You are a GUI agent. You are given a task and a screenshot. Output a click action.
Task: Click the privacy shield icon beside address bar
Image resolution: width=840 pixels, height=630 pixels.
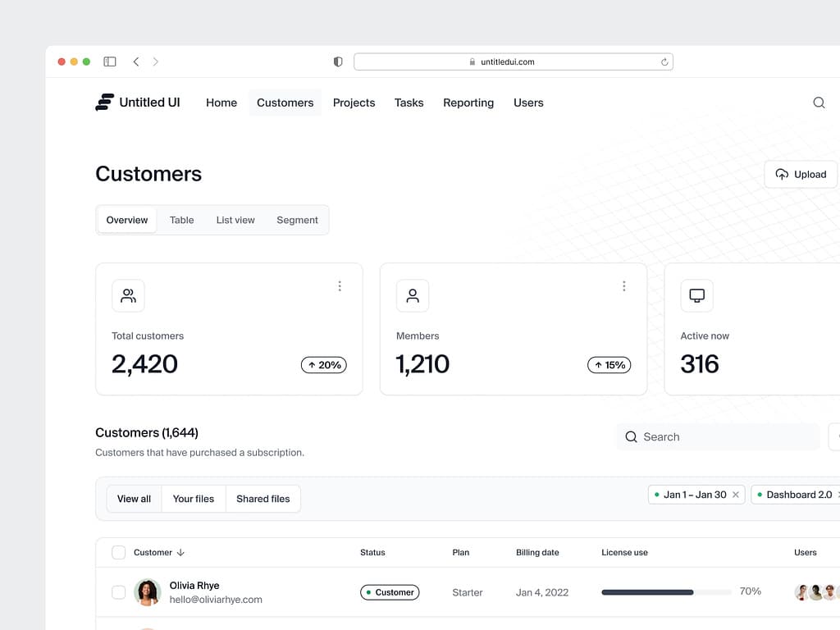click(338, 62)
